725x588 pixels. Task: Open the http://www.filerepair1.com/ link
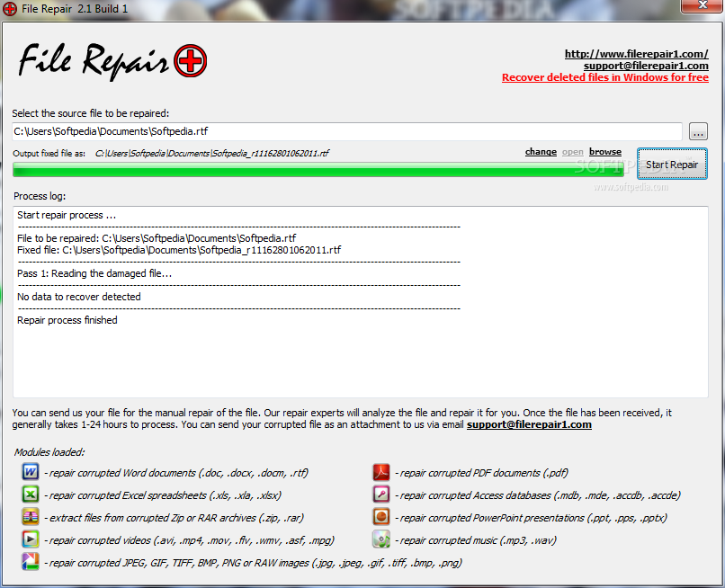tap(636, 54)
